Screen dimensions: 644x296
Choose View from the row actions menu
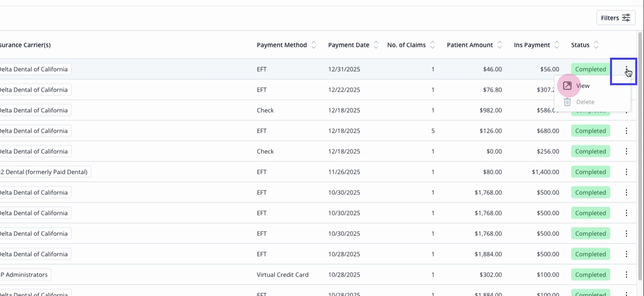coord(592,85)
